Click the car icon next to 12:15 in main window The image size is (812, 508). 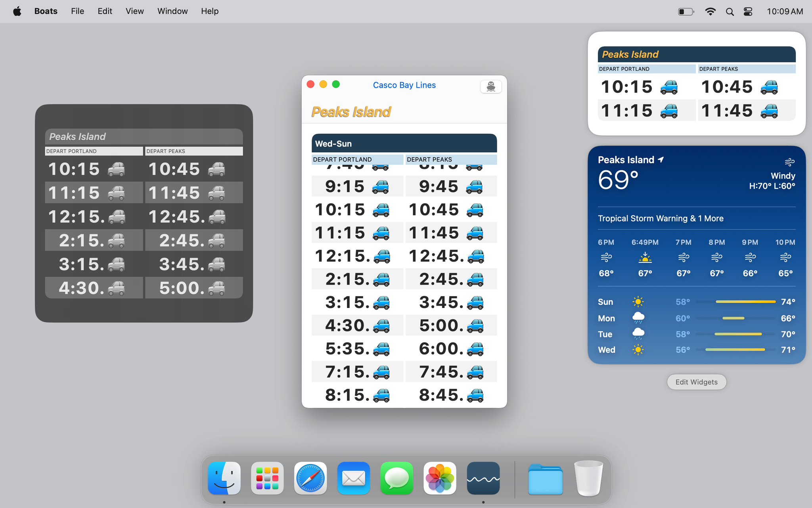pos(381,256)
